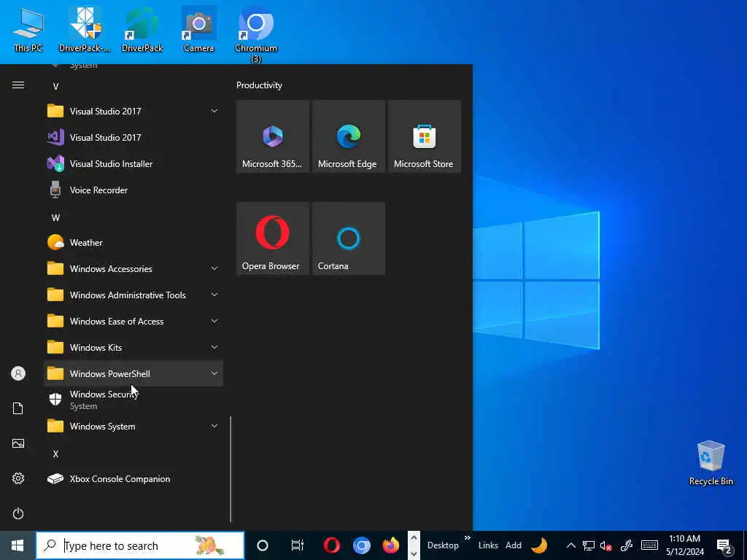
Task: Open the user account icon in Start
Action: tap(18, 373)
